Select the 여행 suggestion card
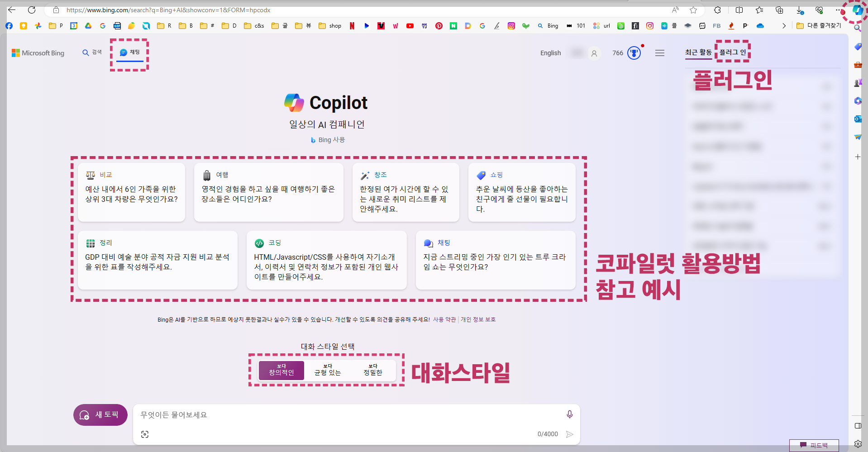This screenshot has width=868, height=452. tap(268, 192)
